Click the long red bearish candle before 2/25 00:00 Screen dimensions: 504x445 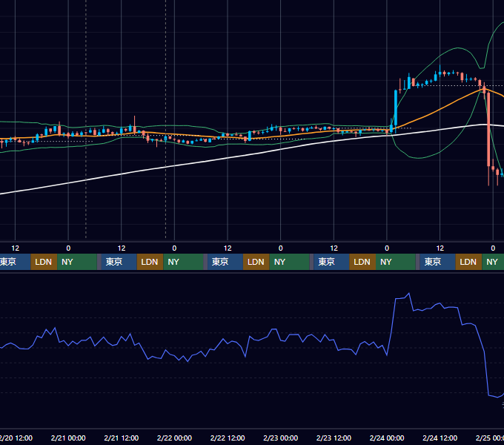[x=488, y=129]
